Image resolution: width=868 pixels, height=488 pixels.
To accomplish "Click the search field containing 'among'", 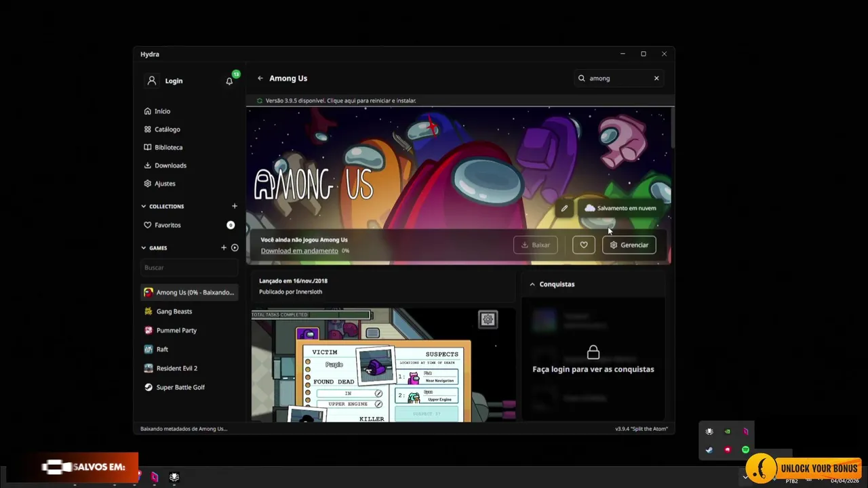I will click(618, 79).
